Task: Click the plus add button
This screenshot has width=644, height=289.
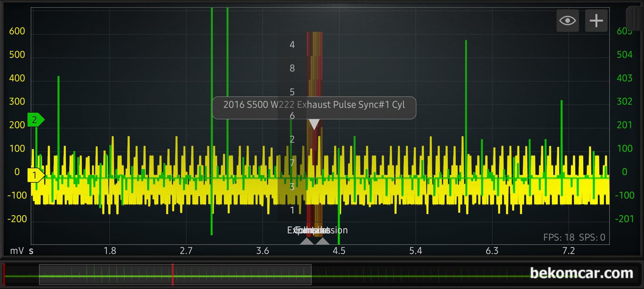Action: coord(596,21)
